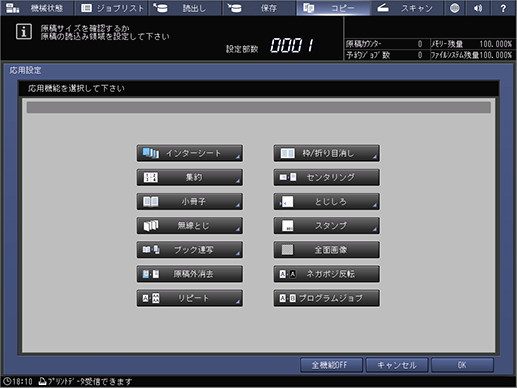Expand インターシート via its corner arrow
Image resolution: width=517 pixels, height=388 pixels.
click(238, 157)
